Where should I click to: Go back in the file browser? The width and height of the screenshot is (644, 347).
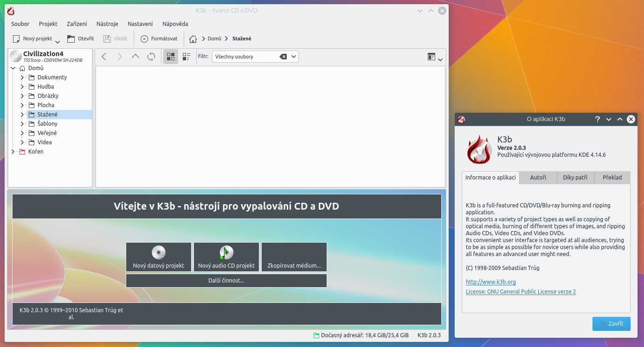click(104, 57)
